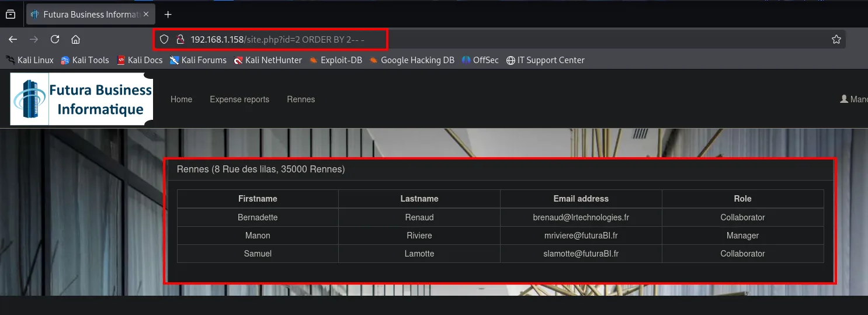Bookmark this page with star icon
The image size is (868, 315).
click(x=836, y=39)
